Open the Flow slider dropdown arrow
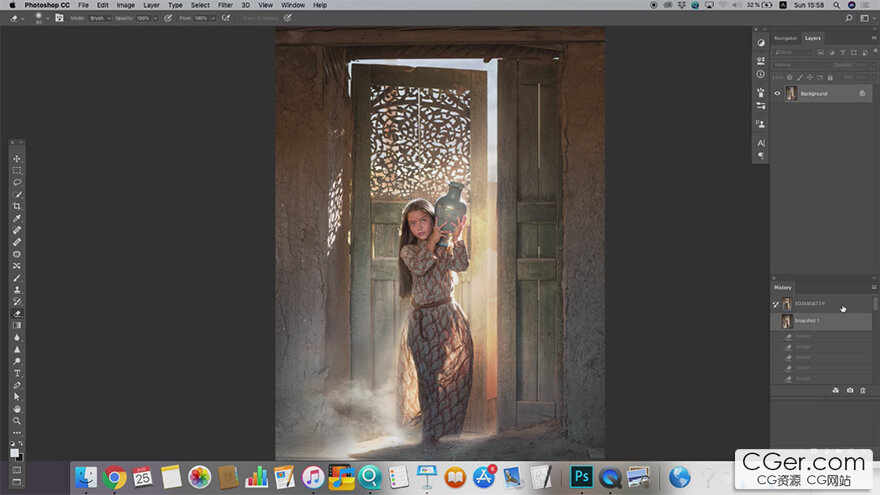The width and height of the screenshot is (880, 495). click(x=213, y=18)
